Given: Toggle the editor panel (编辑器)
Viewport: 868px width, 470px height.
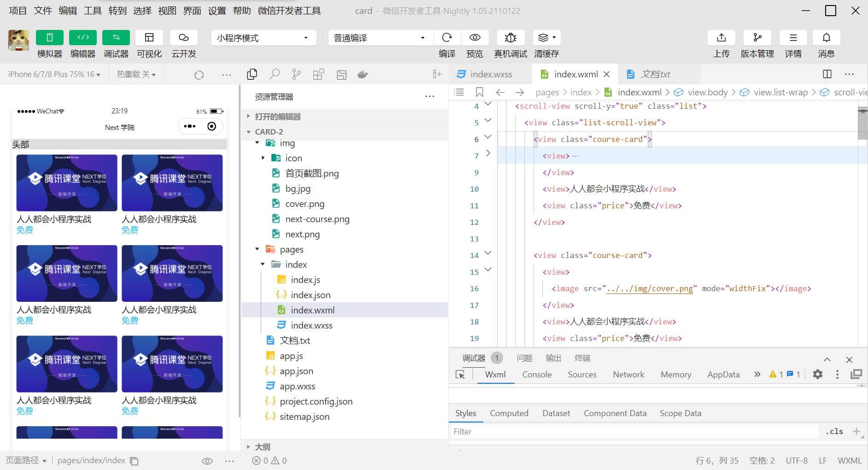Looking at the screenshot, I should click(83, 37).
